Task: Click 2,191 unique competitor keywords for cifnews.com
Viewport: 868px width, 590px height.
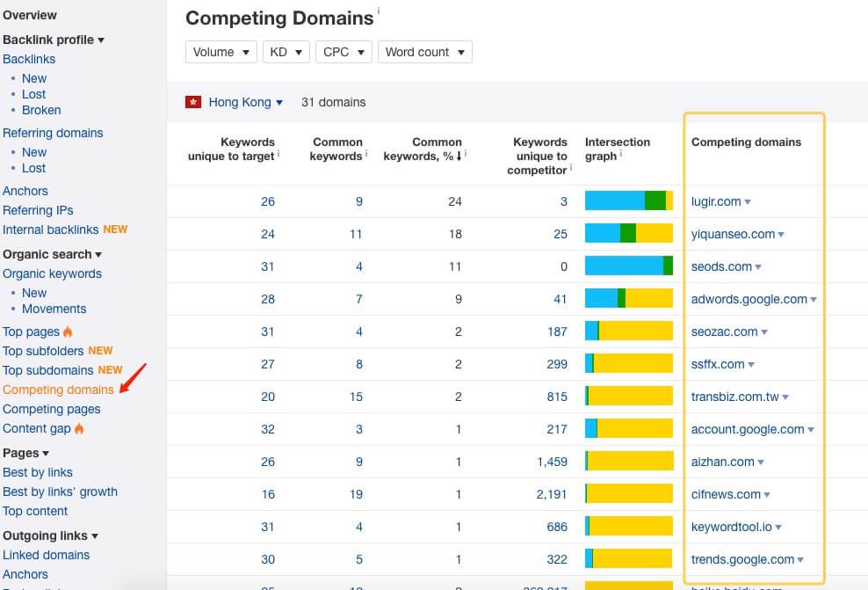Action: tap(552, 494)
